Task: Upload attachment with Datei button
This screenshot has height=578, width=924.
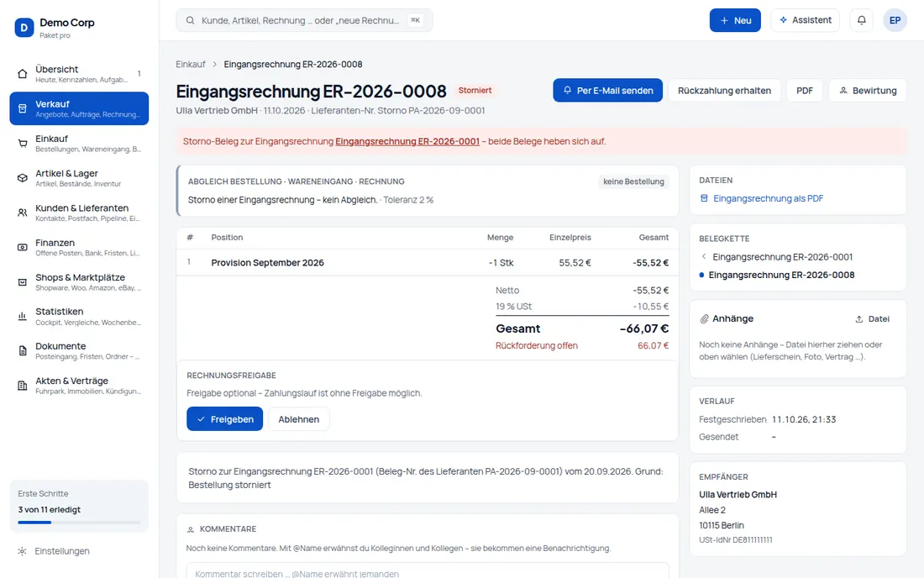Action: 872,318
